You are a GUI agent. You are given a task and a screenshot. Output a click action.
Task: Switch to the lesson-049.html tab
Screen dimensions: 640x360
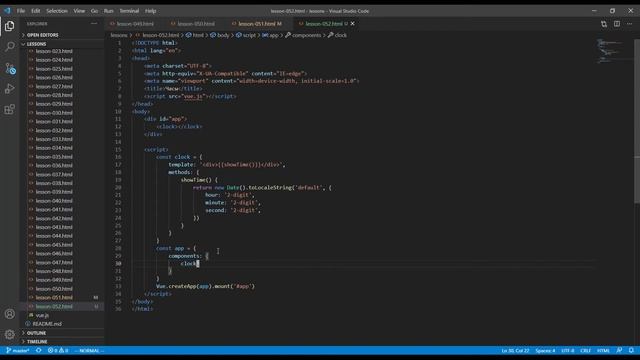(x=136, y=24)
